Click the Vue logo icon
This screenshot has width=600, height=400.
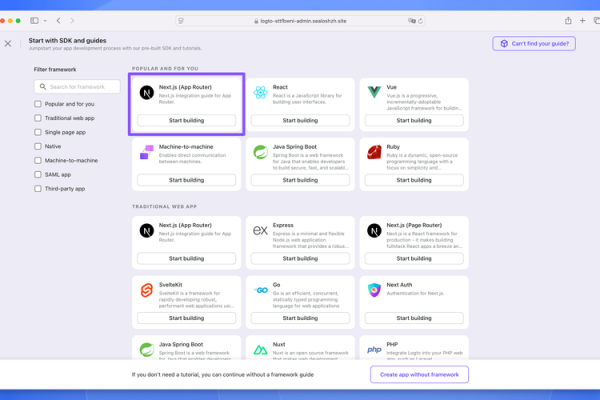tap(374, 92)
